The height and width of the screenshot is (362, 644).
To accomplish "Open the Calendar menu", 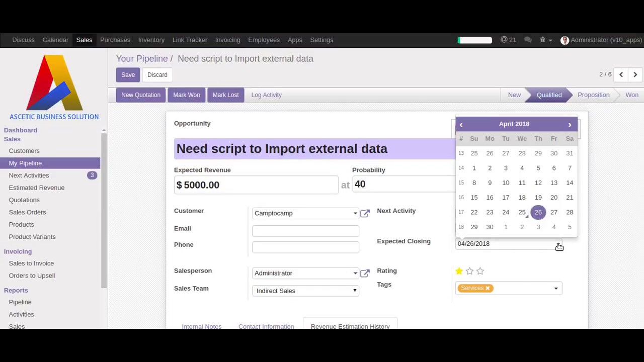I will coord(55,40).
